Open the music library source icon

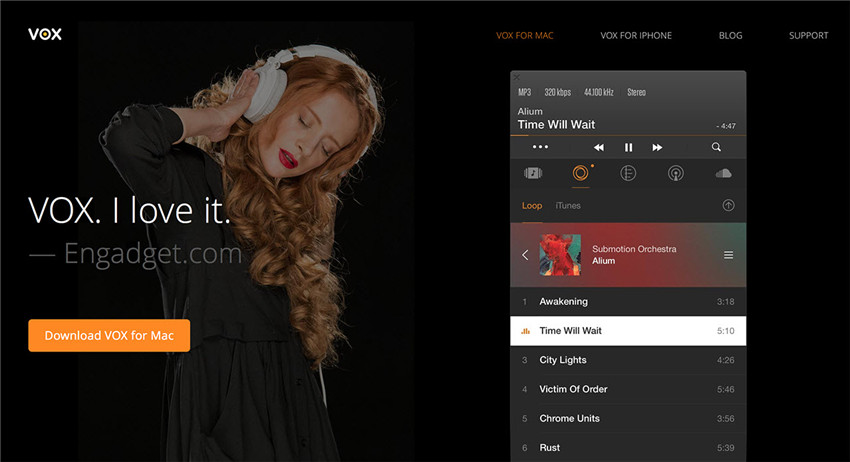click(x=533, y=173)
